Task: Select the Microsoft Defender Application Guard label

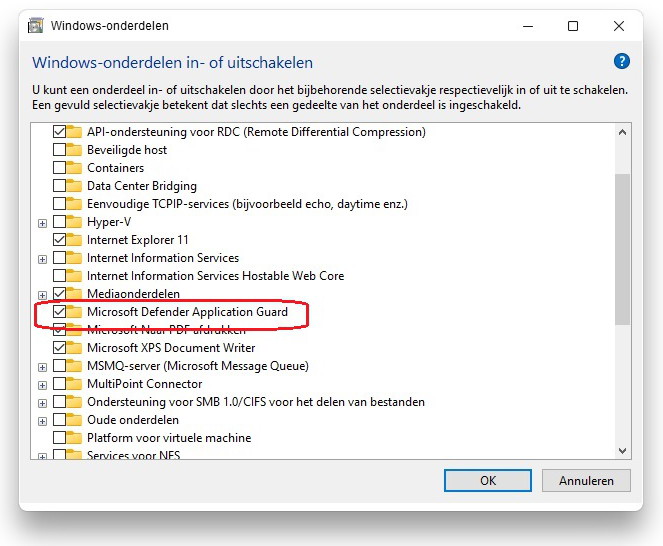Action: [187, 312]
